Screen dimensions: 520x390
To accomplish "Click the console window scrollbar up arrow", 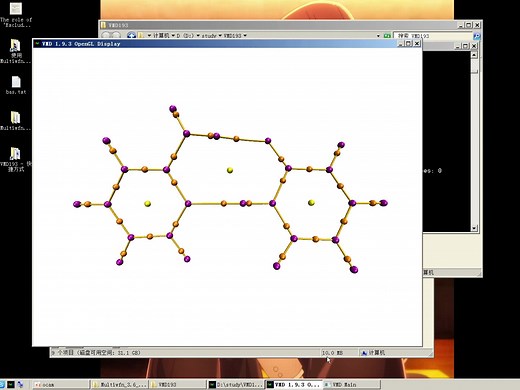I will tap(474, 55).
